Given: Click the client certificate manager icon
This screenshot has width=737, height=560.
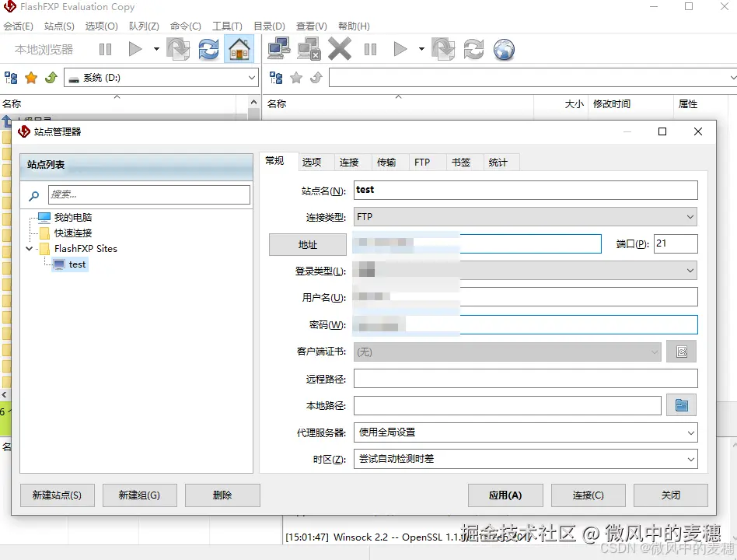Looking at the screenshot, I should point(682,352).
